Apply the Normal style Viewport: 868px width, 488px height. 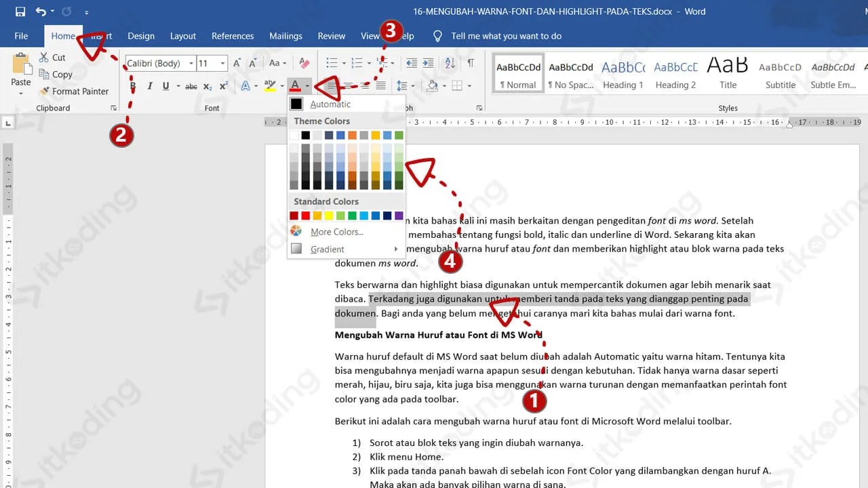tap(518, 73)
